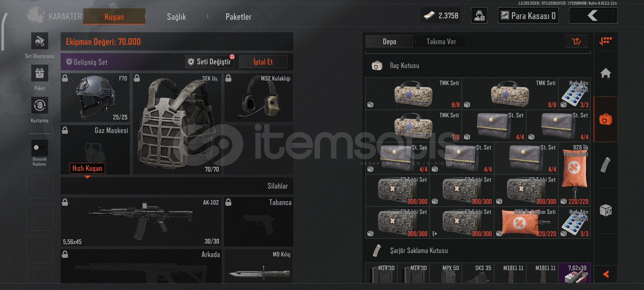The width and height of the screenshot is (644, 290).
Task: Toggle the AK-102 slot lock icon
Action: 65,202
